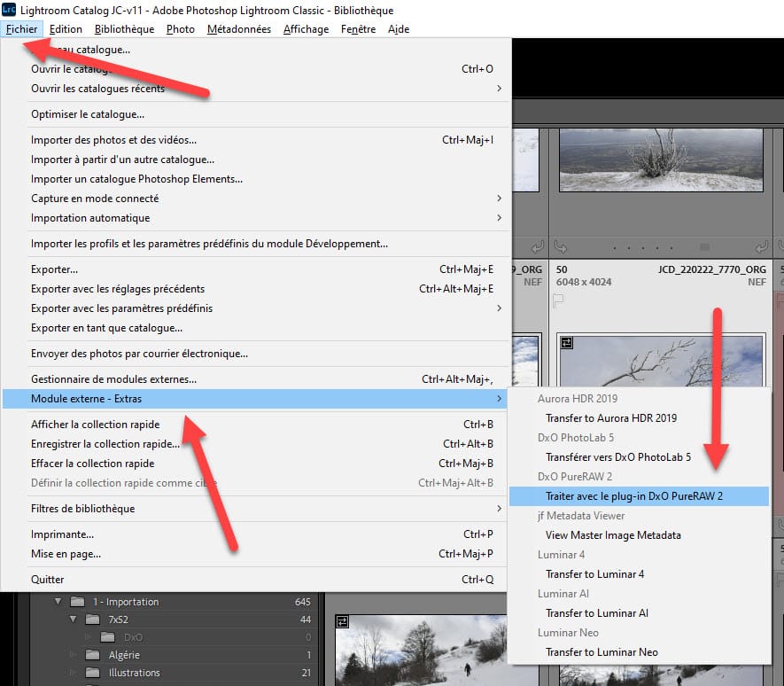This screenshot has height=686, width=784.
Task: Expand Capture en mode connecté submenu
Action: click(x=257, y=199)
